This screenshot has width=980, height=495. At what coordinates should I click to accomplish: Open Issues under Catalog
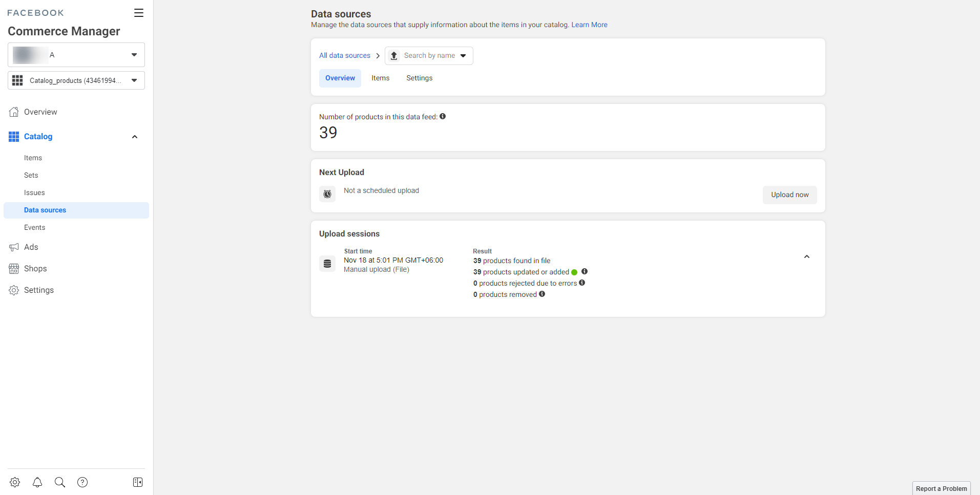[34, 193]
